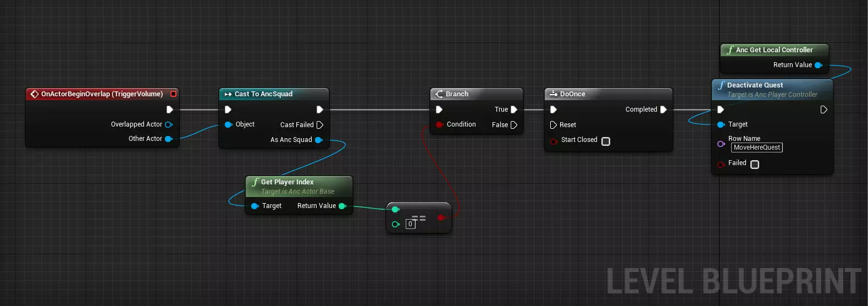Viewport: 868px width, 306px height.
Task: Click the equals node value field showing 0
Action: (410, 224)
